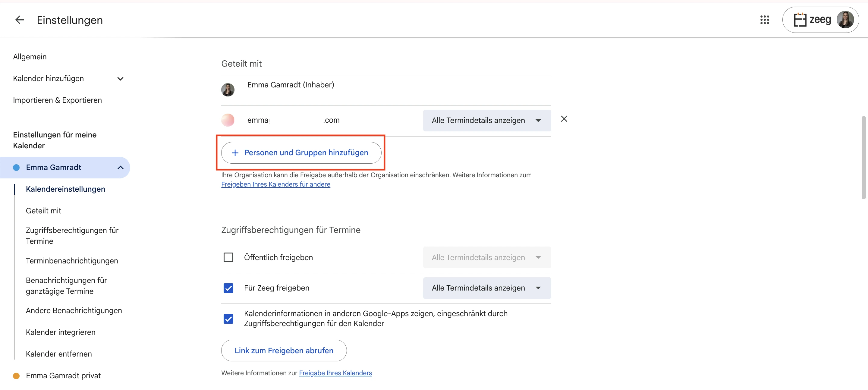Open Allgemein settings
The height and width of the screenshot is (390, 868).
[30, 57]
